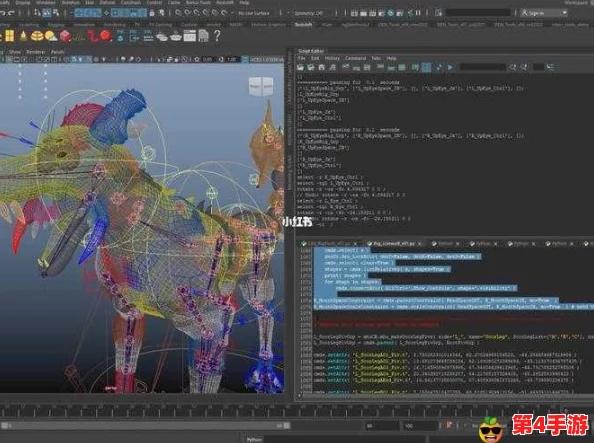This screenshot has height=443, width=594.
Task: Click the time range slider bar
Action: 146,426
